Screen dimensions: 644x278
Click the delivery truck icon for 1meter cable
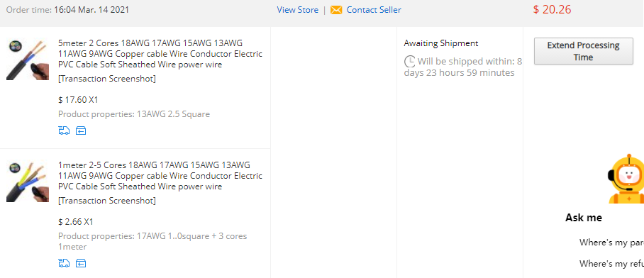coord(64,263)
